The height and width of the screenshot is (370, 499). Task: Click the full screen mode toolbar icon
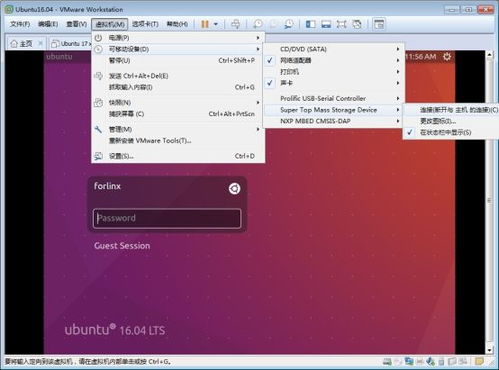341,24
